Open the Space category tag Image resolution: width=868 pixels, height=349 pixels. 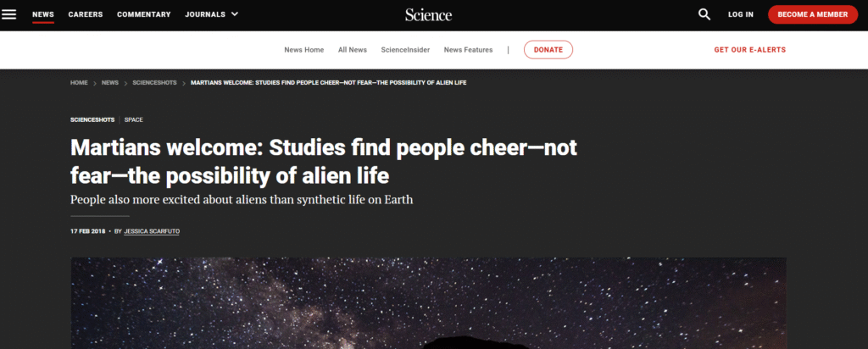click(x=134, y=119)
